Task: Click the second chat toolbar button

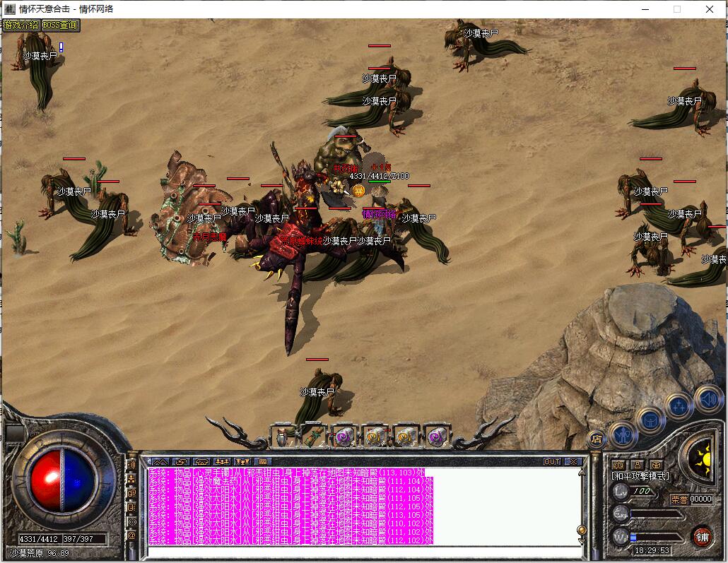Action: click(181, 462)
